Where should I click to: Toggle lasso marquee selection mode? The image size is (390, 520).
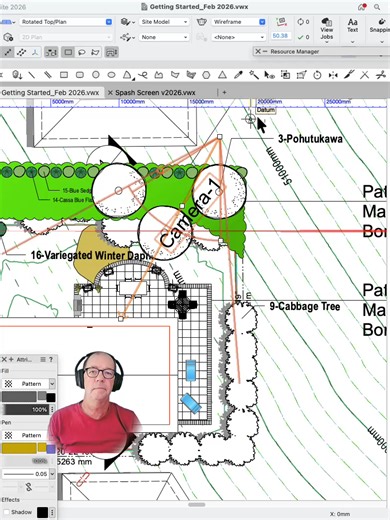pos(82,52)
